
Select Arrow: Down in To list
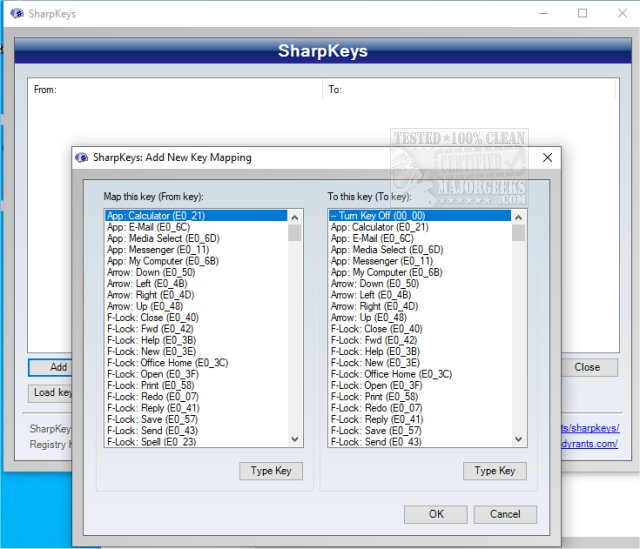tap(420, 284)
